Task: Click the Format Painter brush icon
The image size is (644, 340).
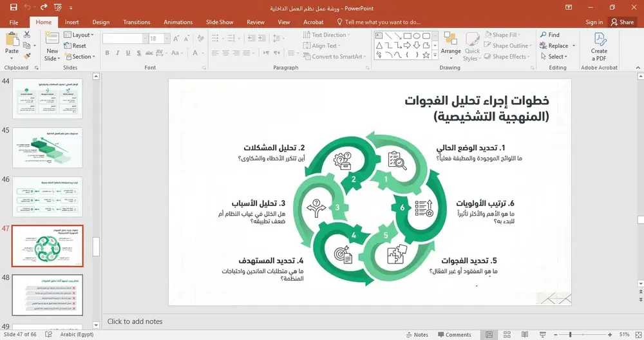Action: click(x=27, y=56)
